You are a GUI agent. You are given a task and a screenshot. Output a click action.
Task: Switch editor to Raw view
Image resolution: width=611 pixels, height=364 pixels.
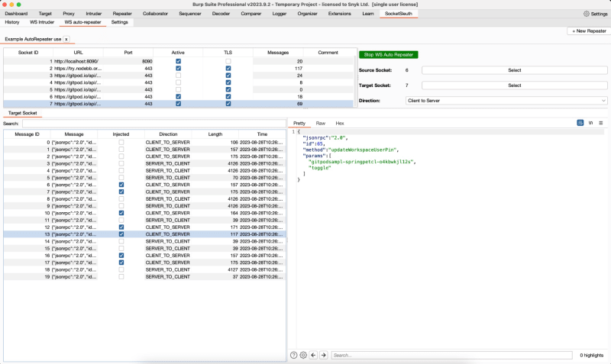320,123
